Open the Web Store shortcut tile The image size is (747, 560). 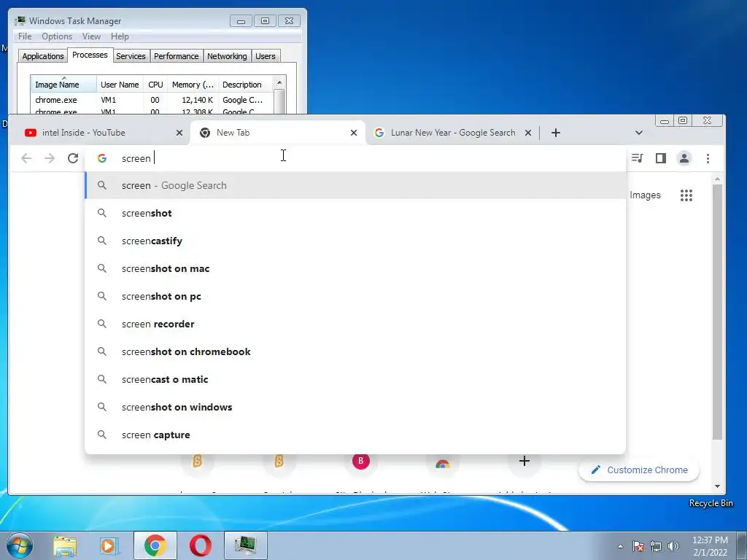[443, 462]
